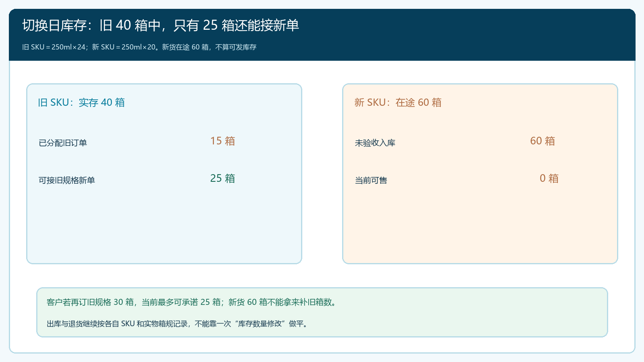Click the heading '新 SKU:在途 60 箱'
This screenshot has width=644, height=362.
coord(398,103)
